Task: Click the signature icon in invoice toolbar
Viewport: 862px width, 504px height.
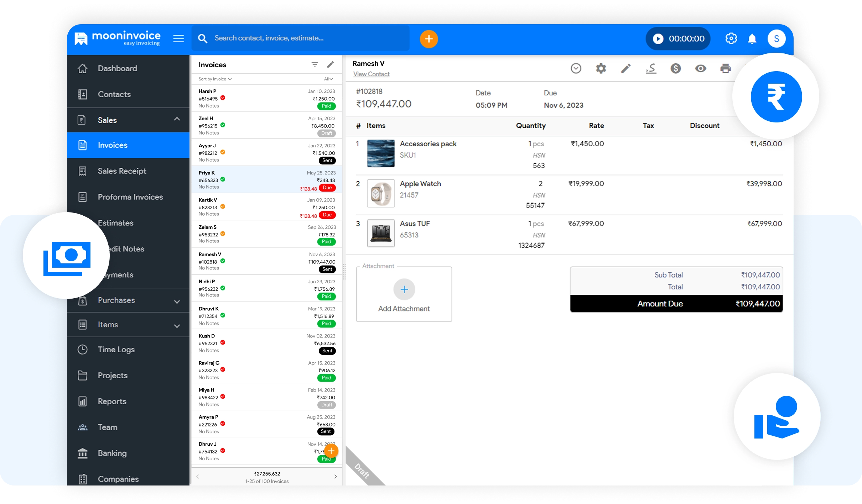Action: coord(651,68)
